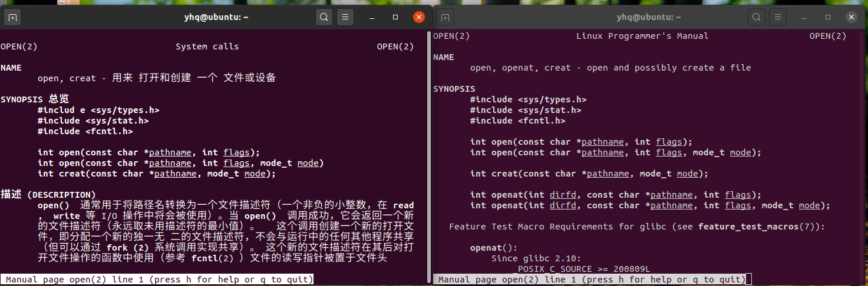This screenshot has width=868, height=286.
Task: Click 'OPEN(2)' at top-left of left terminal
Action: (19, 46)
